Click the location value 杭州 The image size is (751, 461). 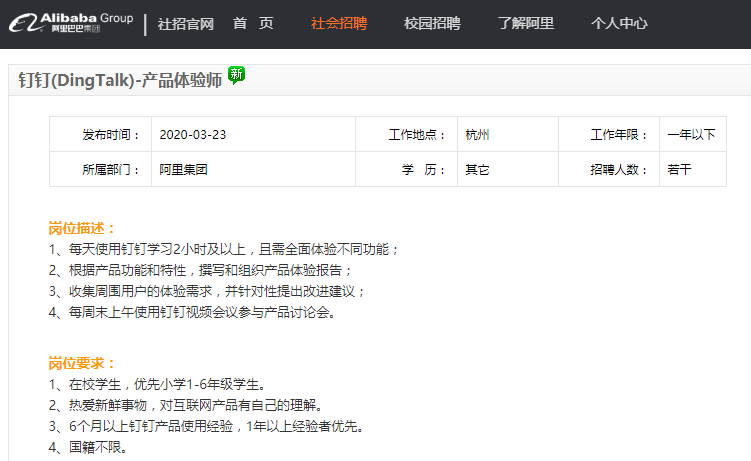477,135
